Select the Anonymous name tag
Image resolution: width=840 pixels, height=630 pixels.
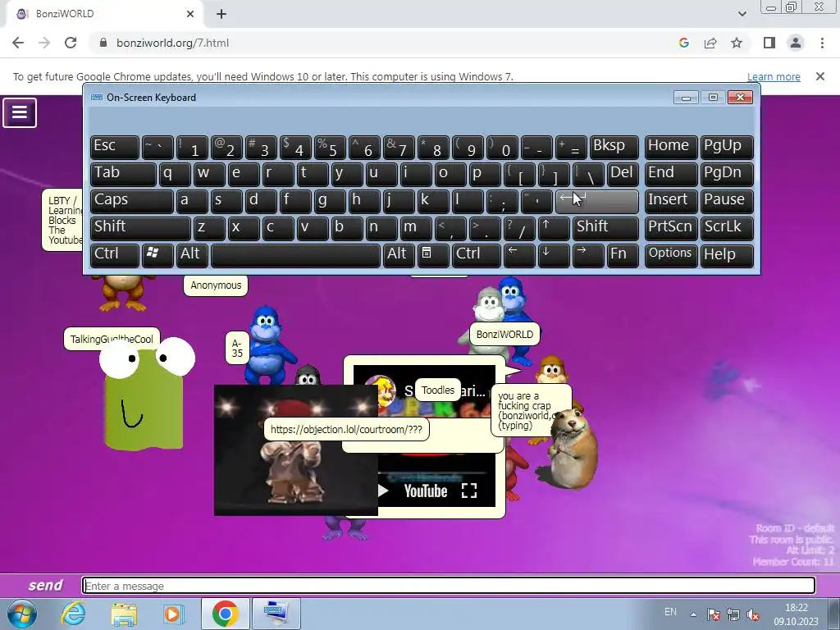216,285
